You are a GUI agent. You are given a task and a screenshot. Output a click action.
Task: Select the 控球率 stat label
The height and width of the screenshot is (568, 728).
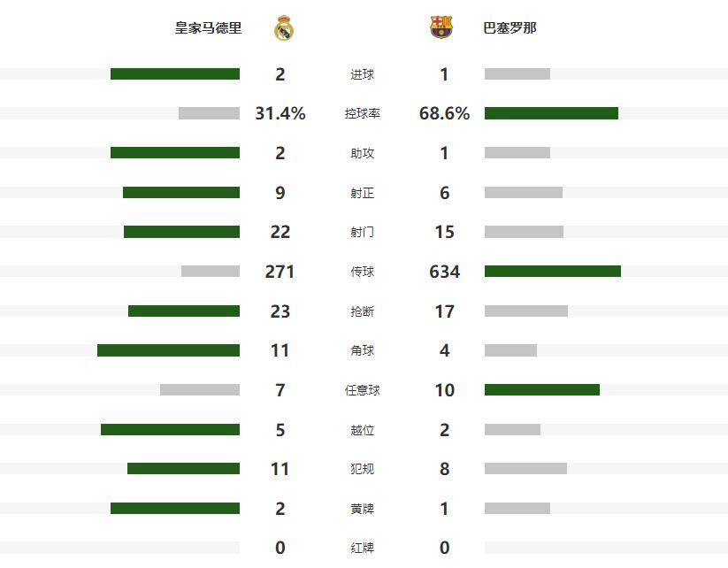click(363, 114)
